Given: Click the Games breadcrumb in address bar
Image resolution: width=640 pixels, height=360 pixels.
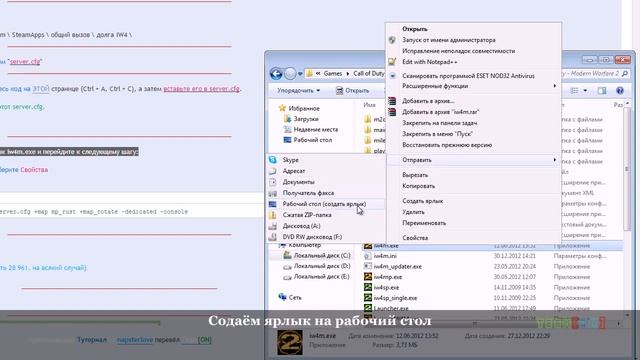Looking at the screenshot, I should (x=333, y=74).
